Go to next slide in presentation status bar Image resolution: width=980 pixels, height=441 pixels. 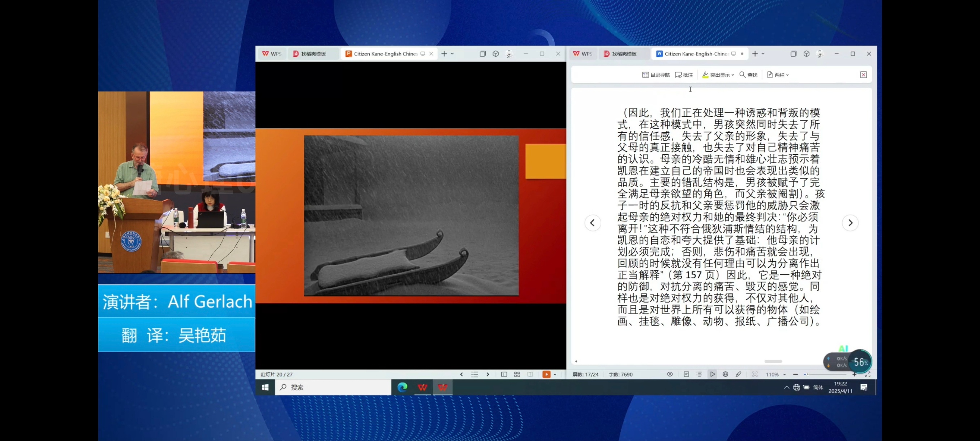488,374
